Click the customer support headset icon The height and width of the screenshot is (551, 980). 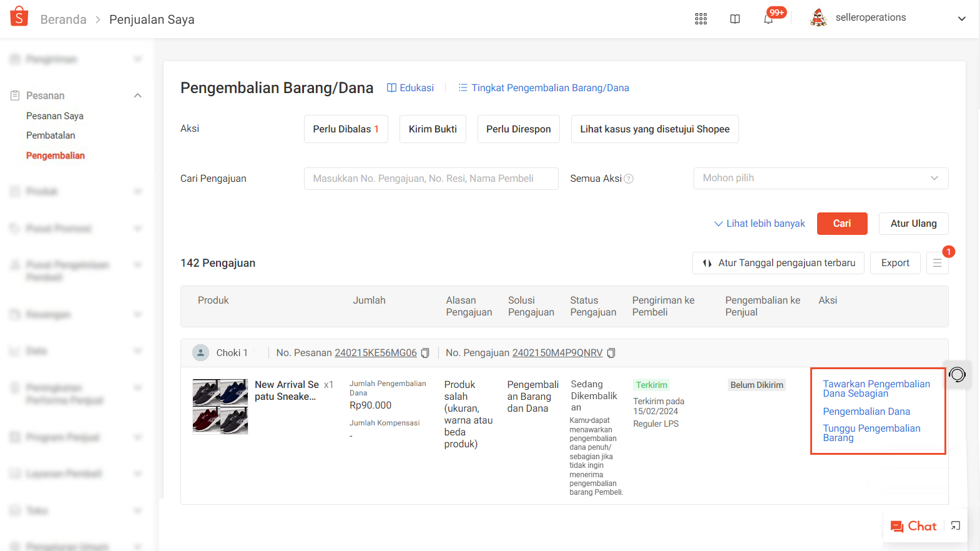pyautogui.click(x=957, y=375)
